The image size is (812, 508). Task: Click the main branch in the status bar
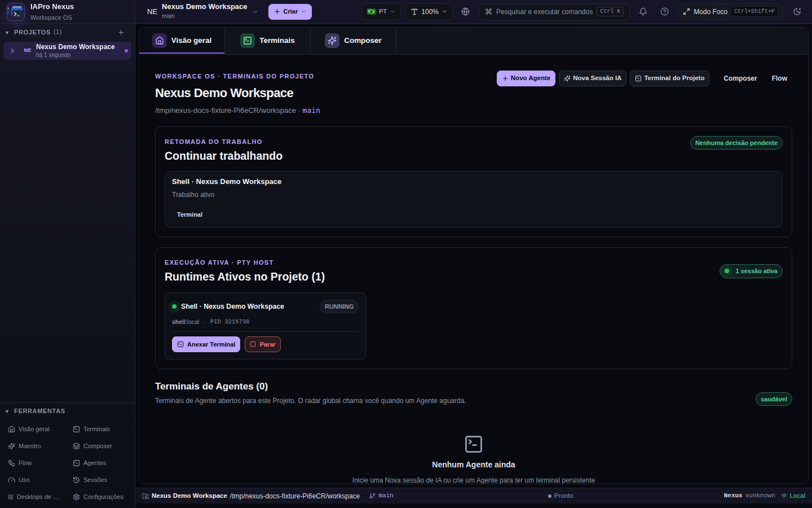[382, 496]
